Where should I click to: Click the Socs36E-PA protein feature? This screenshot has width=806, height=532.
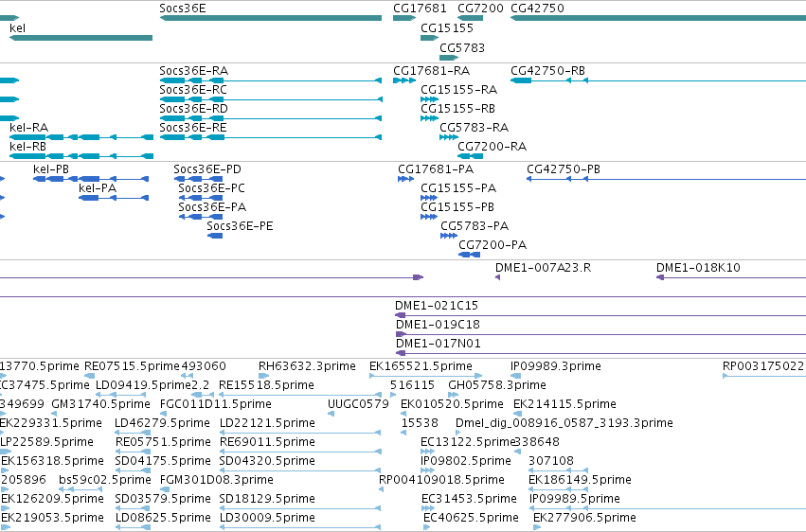201,217
